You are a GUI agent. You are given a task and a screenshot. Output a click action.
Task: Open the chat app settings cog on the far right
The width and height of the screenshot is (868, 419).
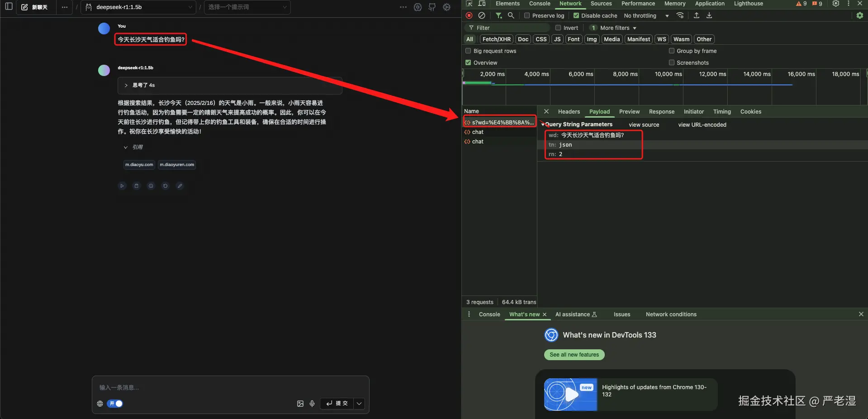[447, 7]
